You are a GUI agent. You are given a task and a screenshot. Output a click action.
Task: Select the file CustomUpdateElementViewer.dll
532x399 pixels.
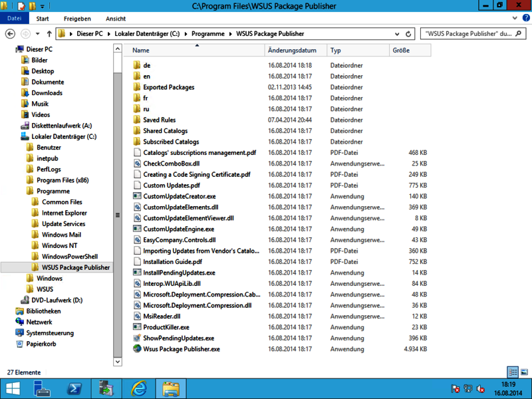[x=188, y=218]
